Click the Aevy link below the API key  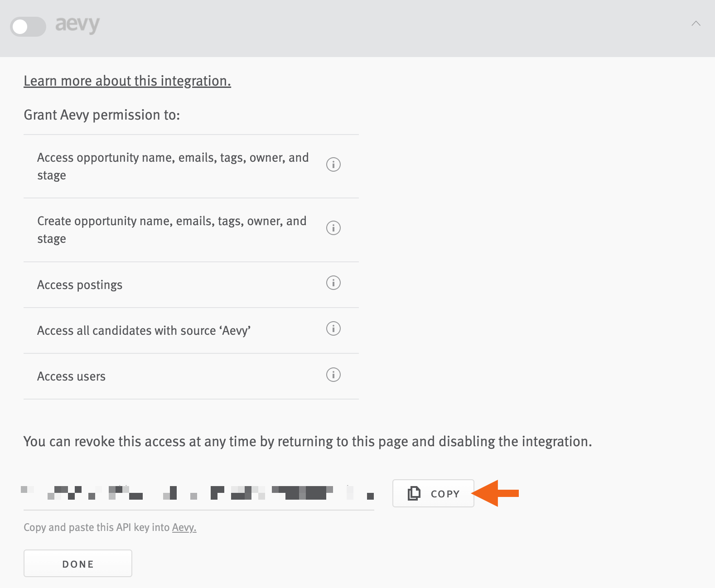pos(184,527)
